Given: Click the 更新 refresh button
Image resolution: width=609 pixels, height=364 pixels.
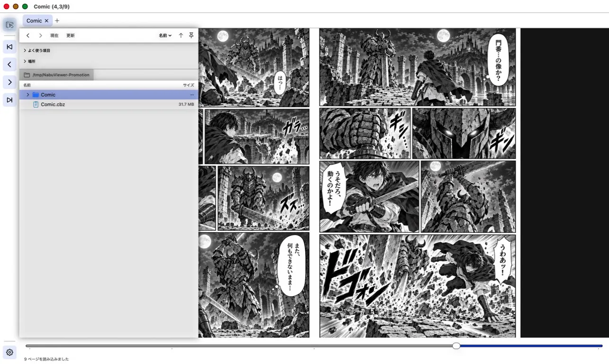Looking at the screenshot, I should [x=71, y=36].
